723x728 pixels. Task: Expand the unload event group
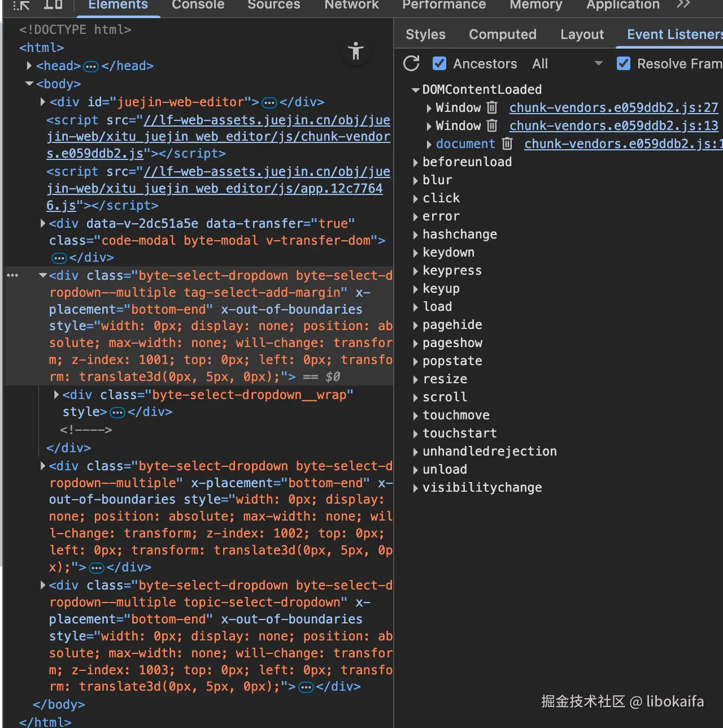coord(416,470)
